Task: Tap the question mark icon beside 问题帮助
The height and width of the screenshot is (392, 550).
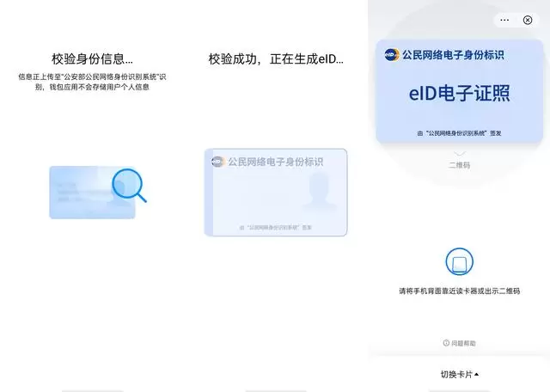Action: point(445,343)
